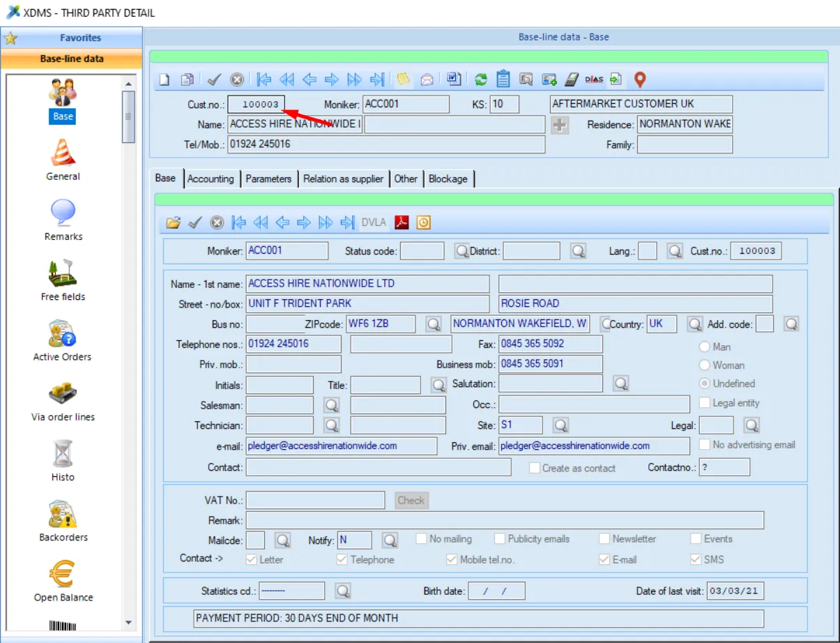Switch to the Accounting tab
Image resolution: width=840 pixels, height=643 pixels.
pyautogui.click(x=211, y=179)
